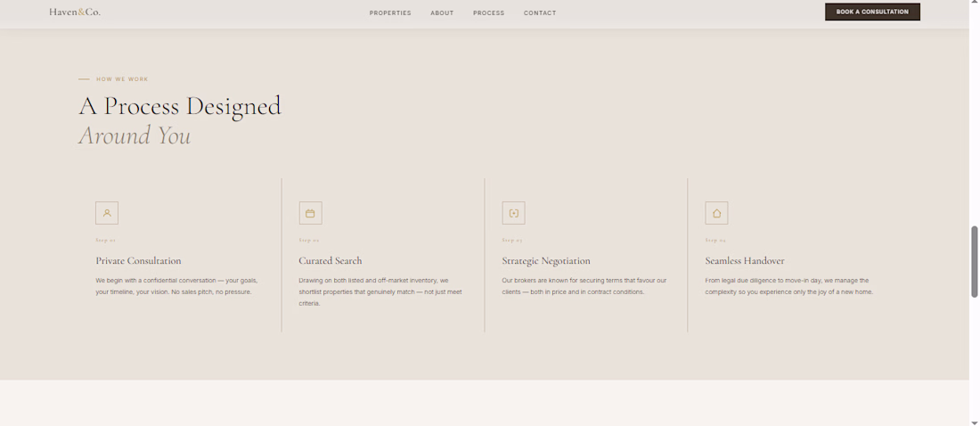Click Book a Consultation button

(872, 12)
